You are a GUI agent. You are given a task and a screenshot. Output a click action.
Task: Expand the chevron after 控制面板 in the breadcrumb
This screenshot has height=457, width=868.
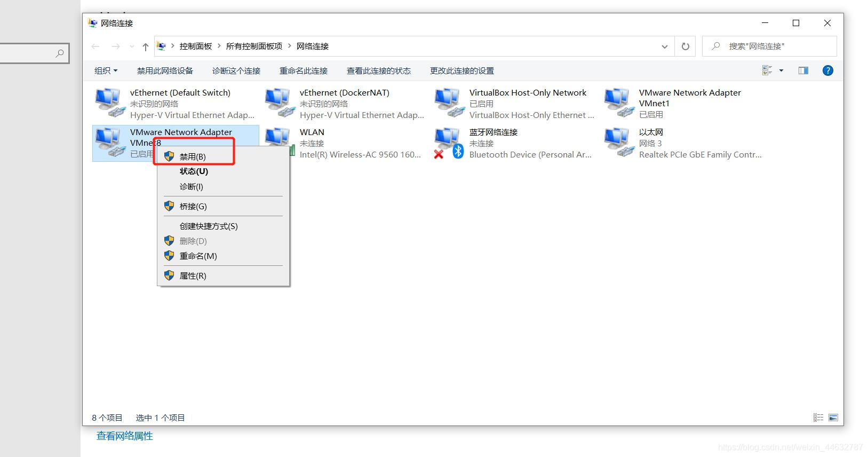[219, 46]
